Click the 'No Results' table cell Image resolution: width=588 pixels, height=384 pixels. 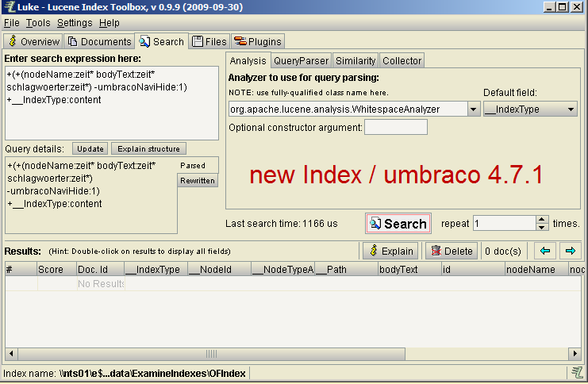coord(101,284)
